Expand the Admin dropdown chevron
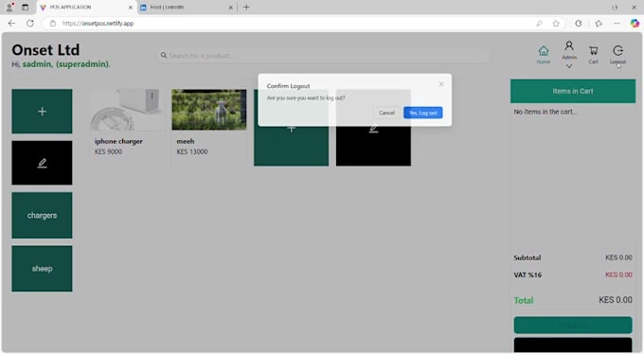Image resolution: width=644 pixels, height=354 pixels. coord(569,66)
